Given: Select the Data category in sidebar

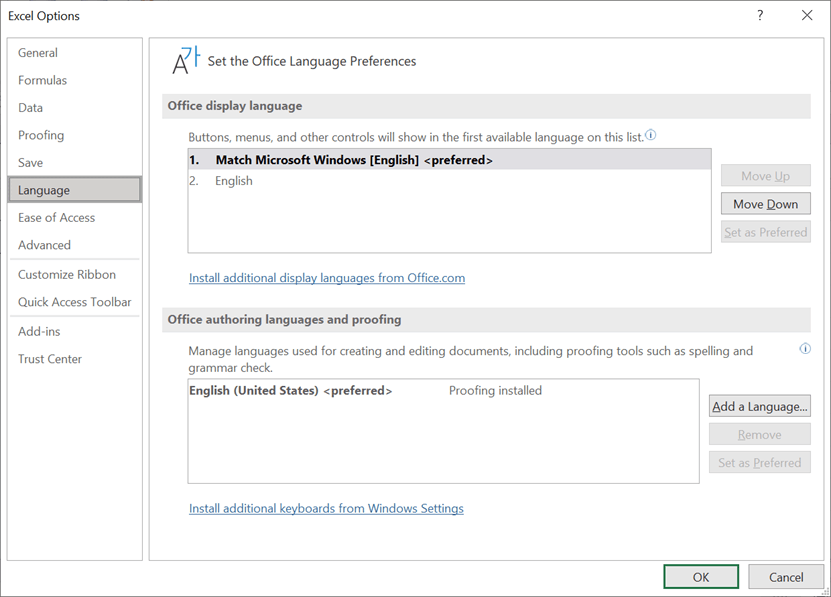Looking at the screenshot, I should [30, 108].
